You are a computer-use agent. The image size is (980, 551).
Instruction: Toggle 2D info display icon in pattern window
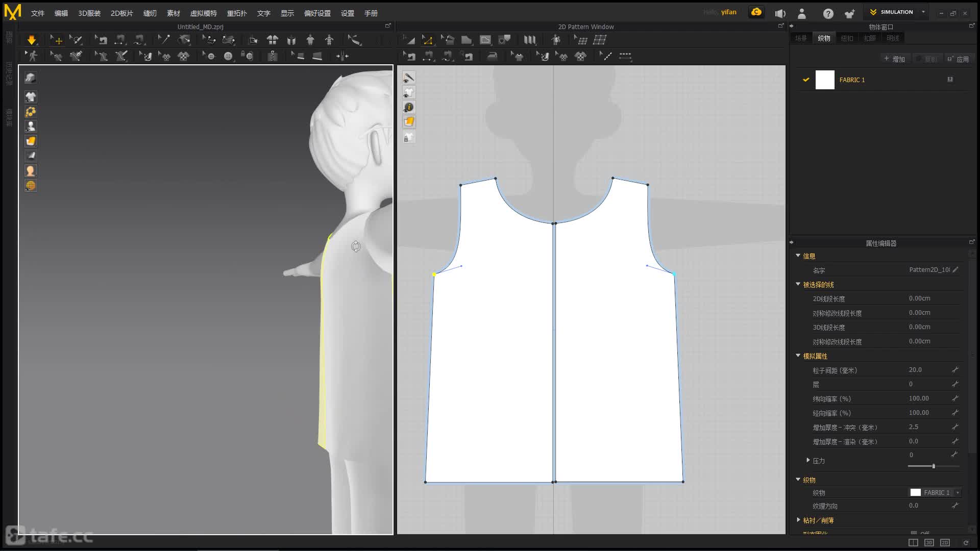(409, 107)
